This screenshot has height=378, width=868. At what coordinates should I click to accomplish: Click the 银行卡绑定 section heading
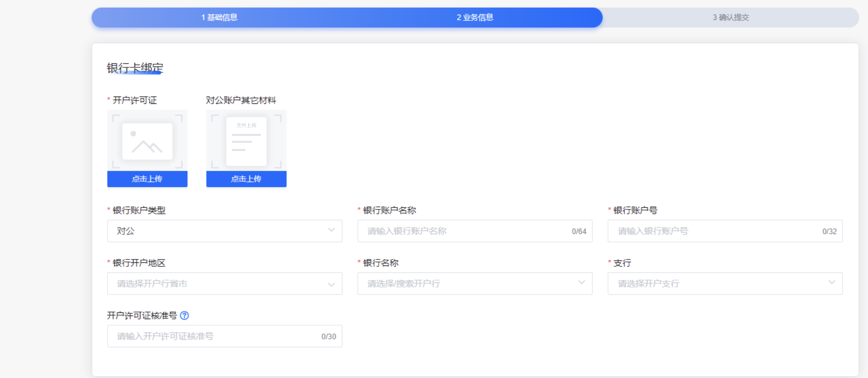point(135,68)
